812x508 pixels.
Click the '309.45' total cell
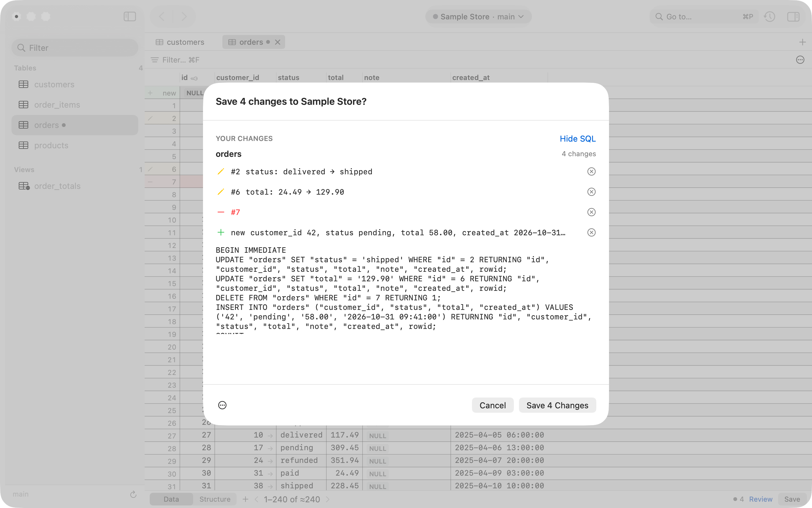point(344,448)
